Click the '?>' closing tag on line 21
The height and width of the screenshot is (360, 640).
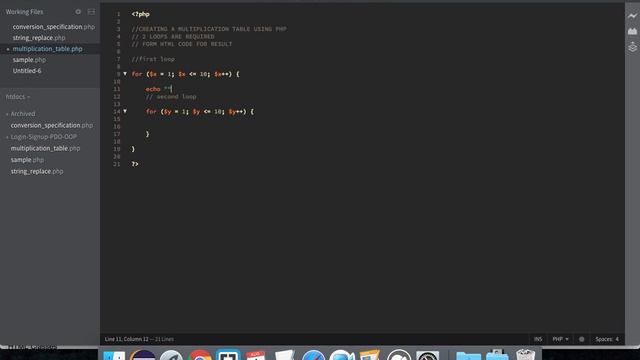pyautogui.click(x=135, y=164)
